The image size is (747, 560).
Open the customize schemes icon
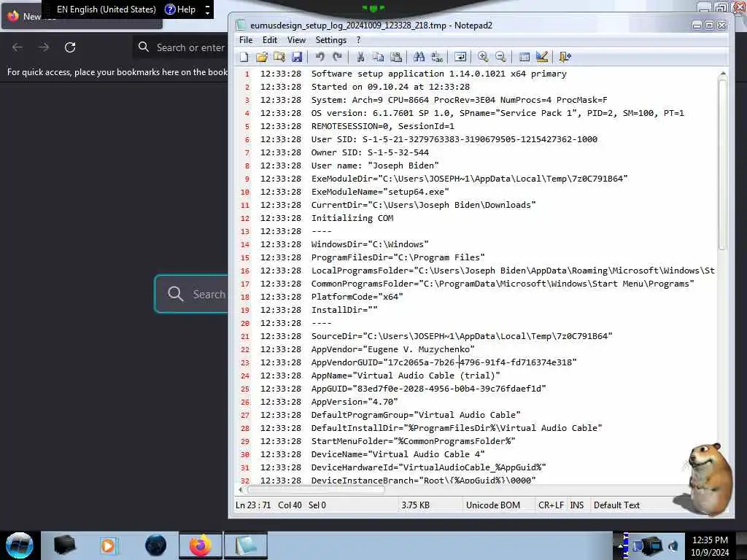coord(542,57)
